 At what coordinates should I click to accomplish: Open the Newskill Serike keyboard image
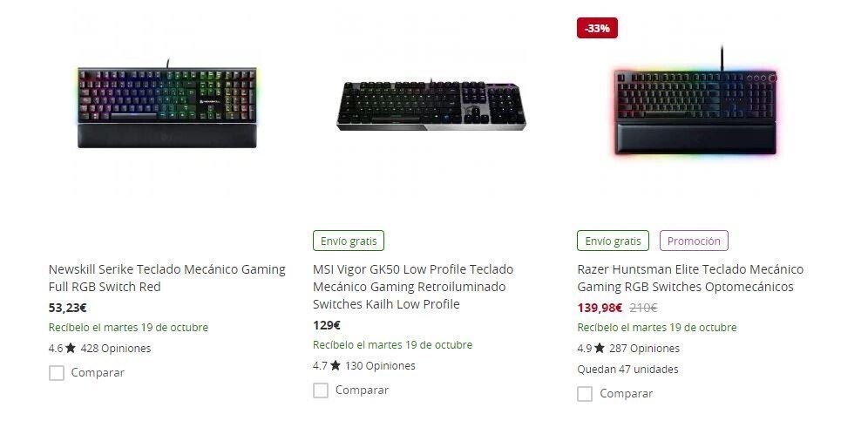pos(167,106)
